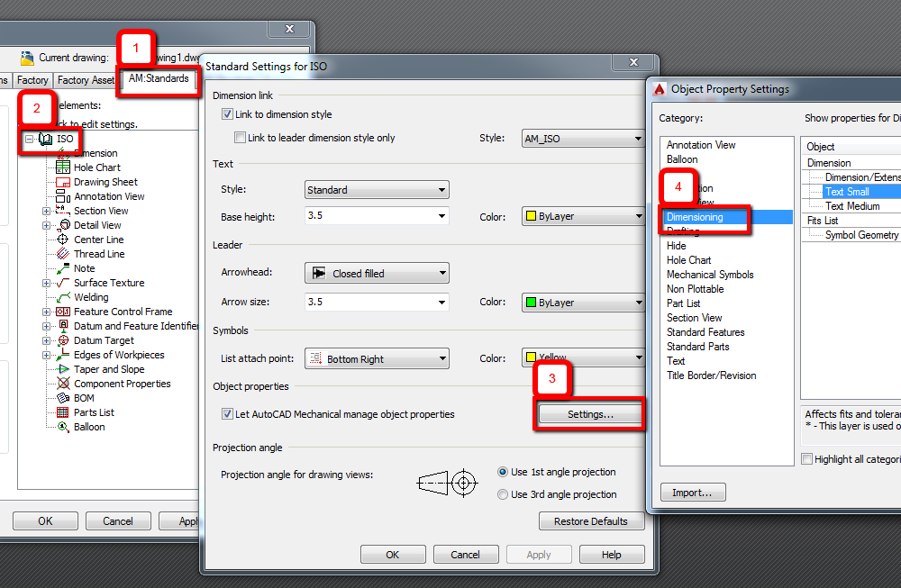901x588 pixels.
Task: Select Non Plottable category
Action: coord(695,289)
